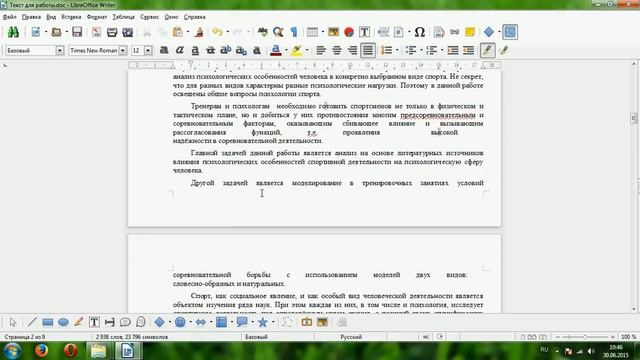
Task: Open the font size 12 dropdown
Action: tap(148, 50)
